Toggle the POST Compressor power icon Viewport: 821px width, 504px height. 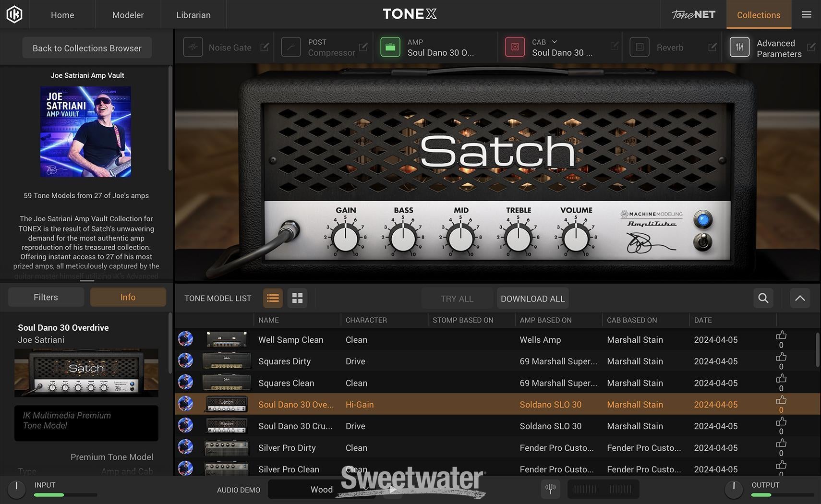pyautogui.click(x=291, y=47)
